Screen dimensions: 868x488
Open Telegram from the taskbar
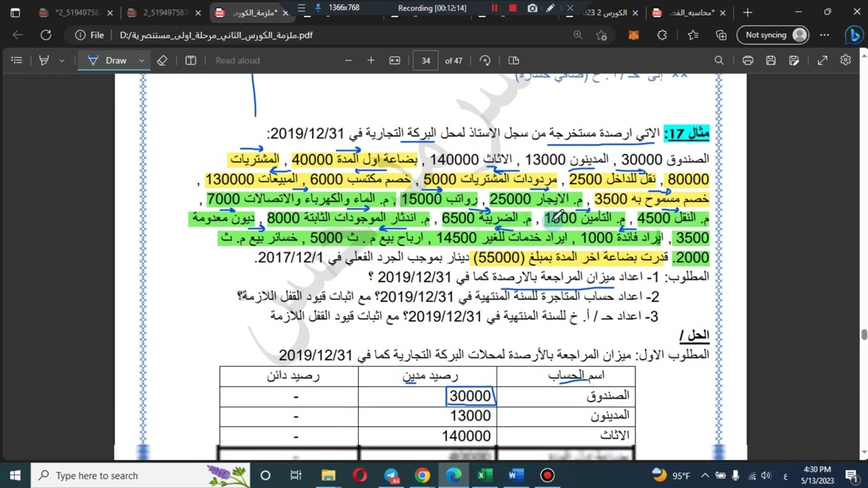coord(391,475)
